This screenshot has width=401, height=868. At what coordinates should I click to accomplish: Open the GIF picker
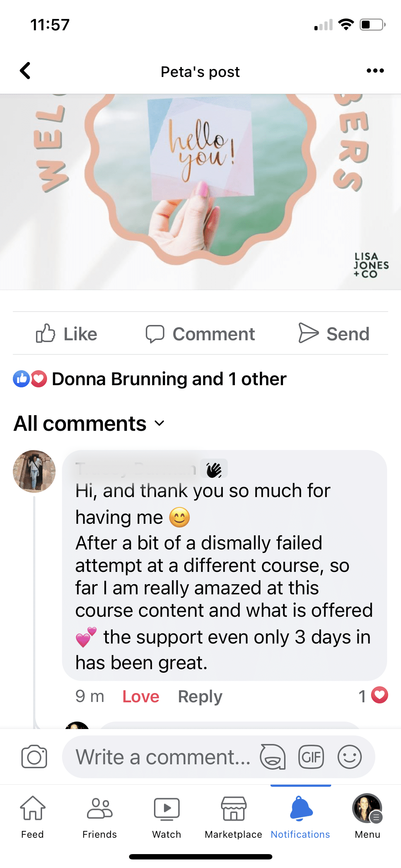311,757
